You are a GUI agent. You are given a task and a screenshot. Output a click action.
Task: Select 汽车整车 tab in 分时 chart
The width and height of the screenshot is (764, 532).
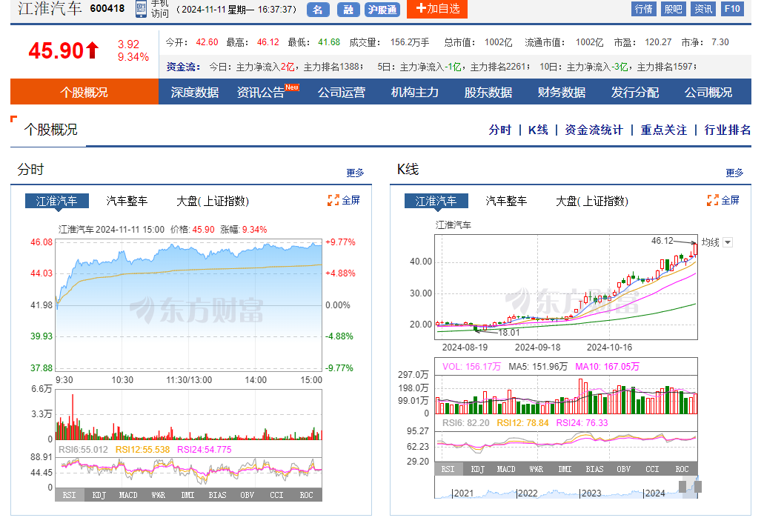(x=127, y=201)
